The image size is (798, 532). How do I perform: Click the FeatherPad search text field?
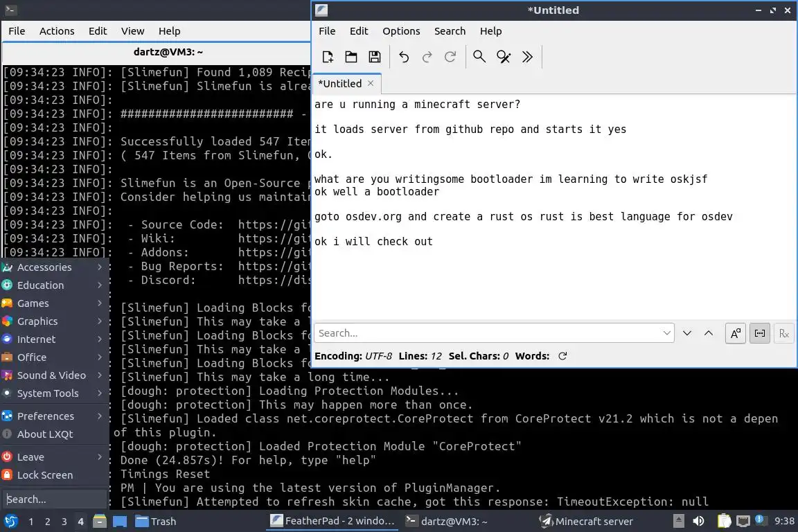pyautogui.click(x=494, y=333)
